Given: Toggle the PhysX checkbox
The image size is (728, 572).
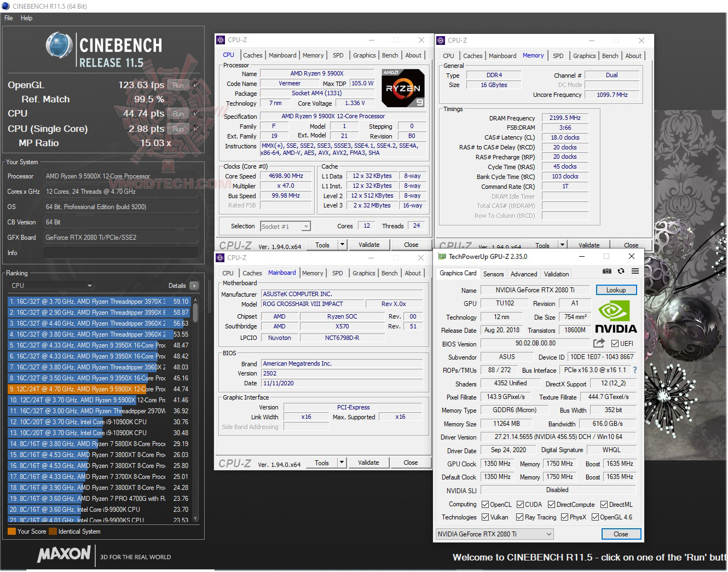Looking at the screenshot, I should [564, 517].
